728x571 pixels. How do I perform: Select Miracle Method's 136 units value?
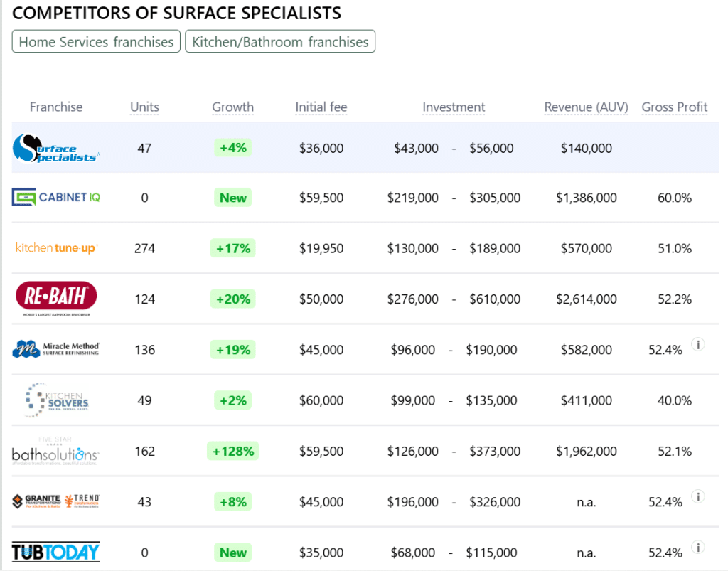(x=144, y=350)
